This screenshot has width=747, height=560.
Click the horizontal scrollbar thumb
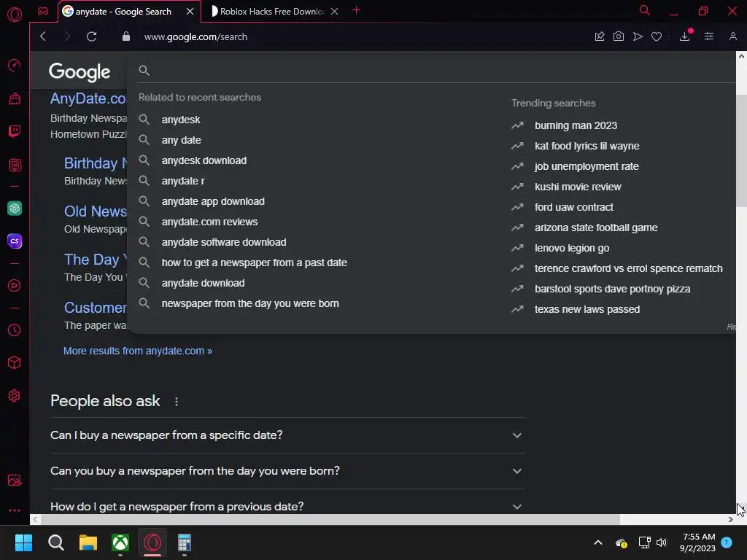pos(330,519)
